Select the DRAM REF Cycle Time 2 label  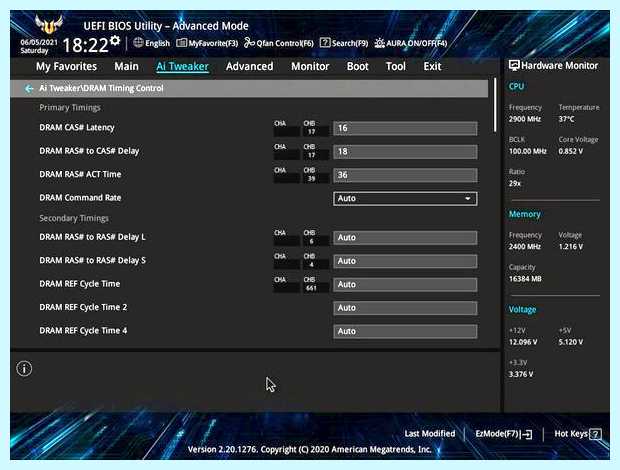pos(83,307)
